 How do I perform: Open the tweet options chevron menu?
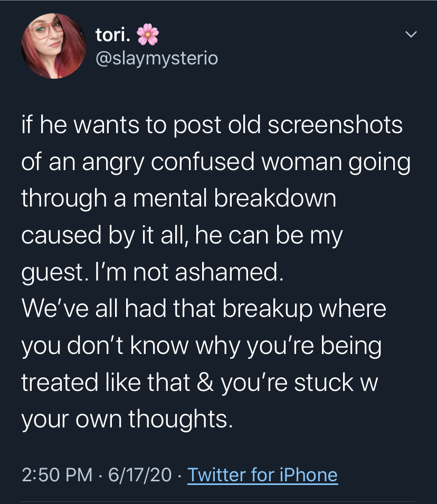tap(411, 35)
